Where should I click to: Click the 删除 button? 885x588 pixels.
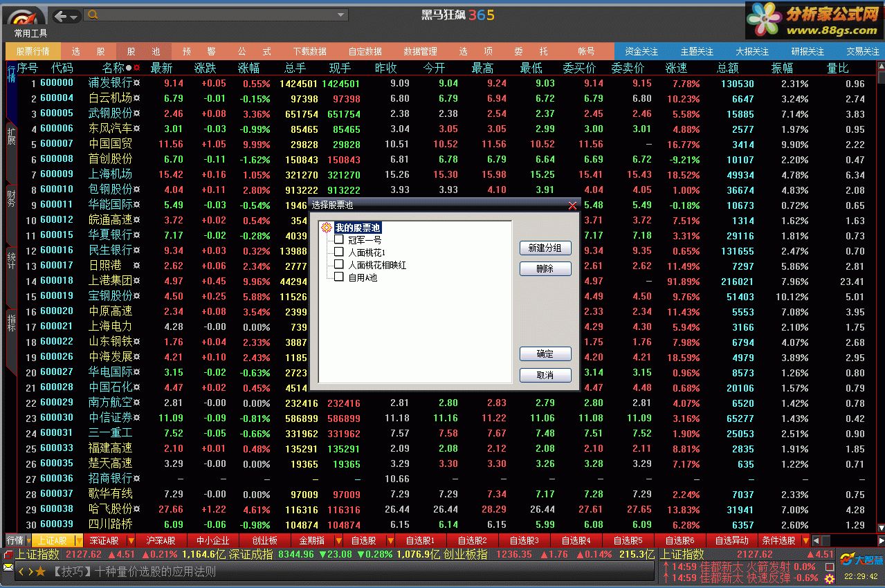(545, 268)
